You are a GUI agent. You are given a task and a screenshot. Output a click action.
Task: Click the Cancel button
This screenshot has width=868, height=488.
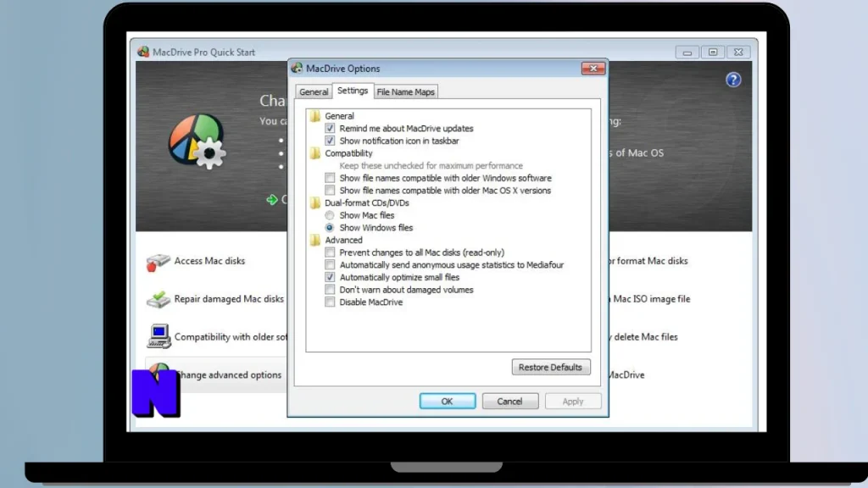(x=509, y=401)
